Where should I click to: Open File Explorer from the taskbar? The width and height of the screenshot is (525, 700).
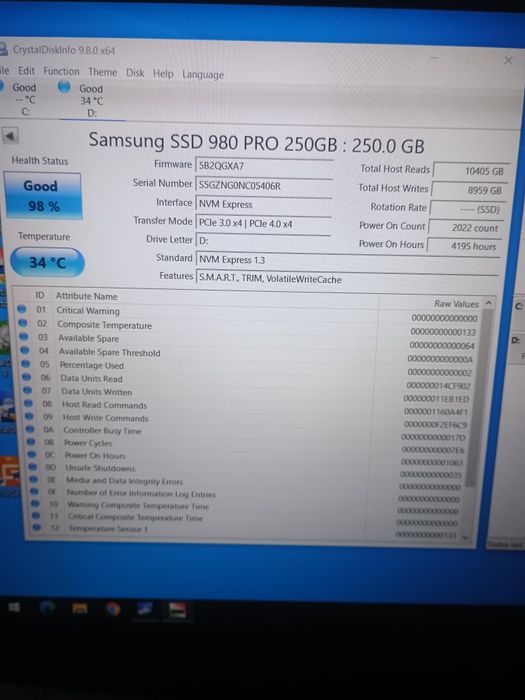(80, 608)
